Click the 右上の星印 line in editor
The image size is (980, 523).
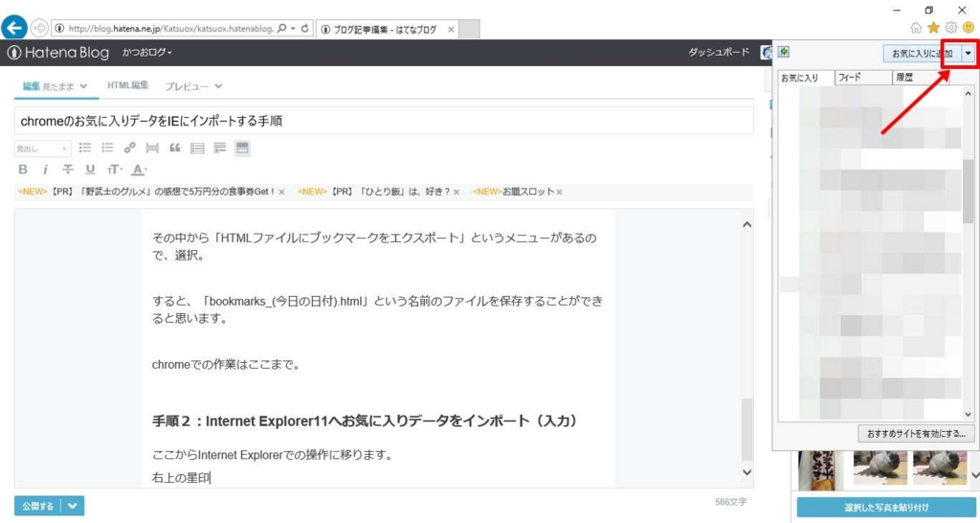(x=181, y=478)
